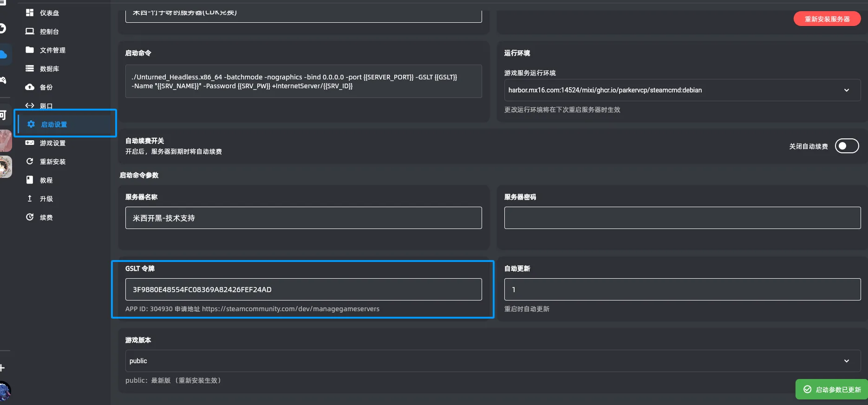This screenshot has width=868, height=405.
Task: Open 文件管理 folder icon
Action: click(30, 50)
